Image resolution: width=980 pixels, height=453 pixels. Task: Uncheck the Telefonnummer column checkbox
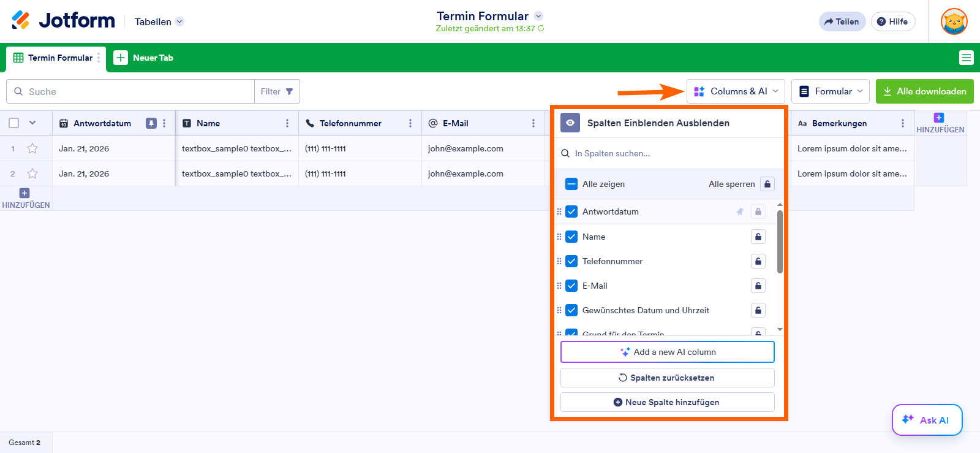click(571, 261)
